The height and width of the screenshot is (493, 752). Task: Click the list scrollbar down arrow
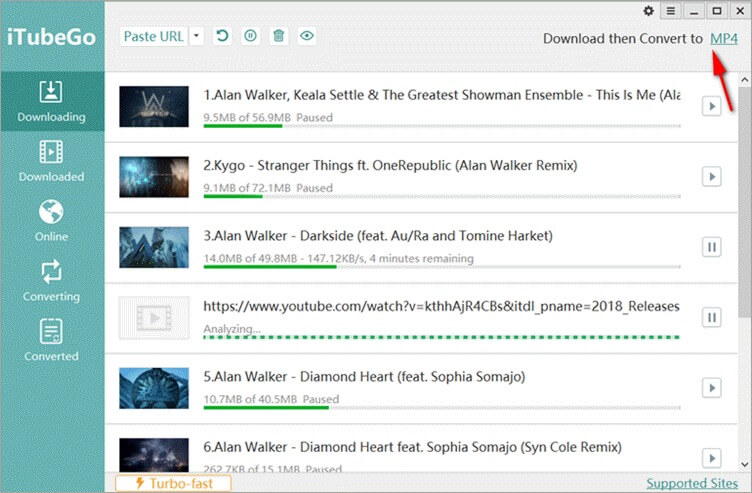point(744,464)
